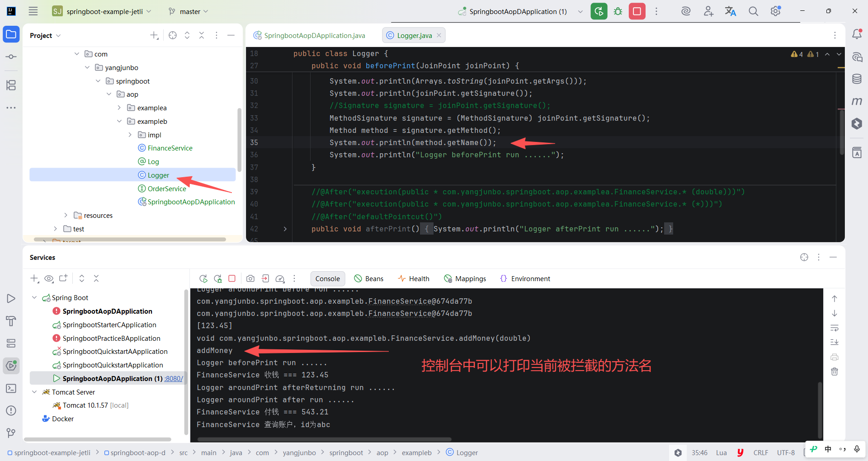Open Search Everywhere magnifier
The width and height of the screenshot is (868, 461).
click(753, 11)
